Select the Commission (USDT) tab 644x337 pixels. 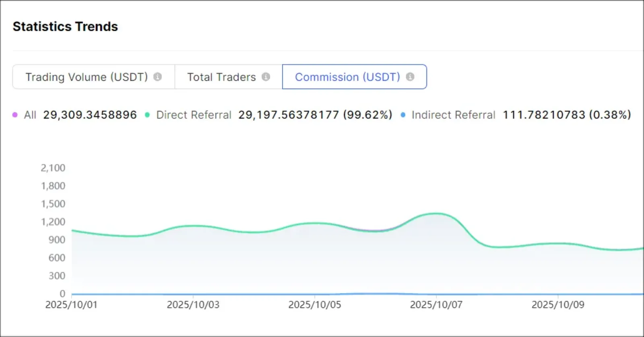click(355, 77)
